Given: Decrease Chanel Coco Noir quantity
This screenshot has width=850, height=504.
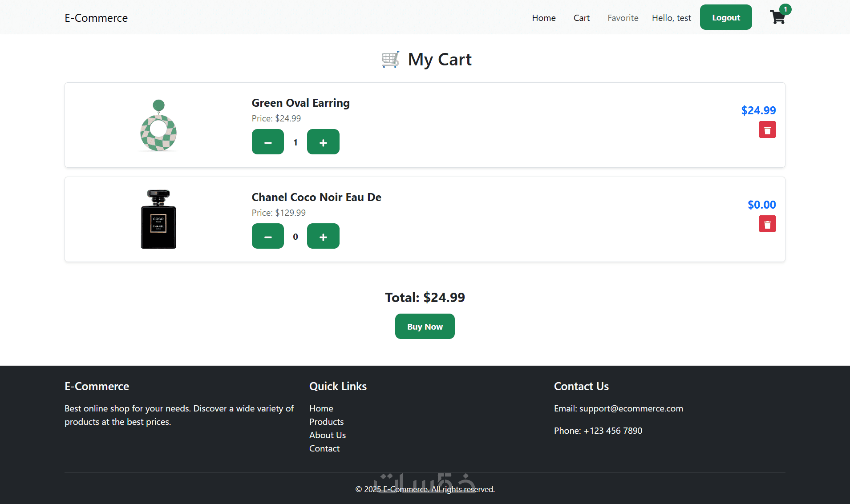Looking at the screenshot, I should 268,236.
